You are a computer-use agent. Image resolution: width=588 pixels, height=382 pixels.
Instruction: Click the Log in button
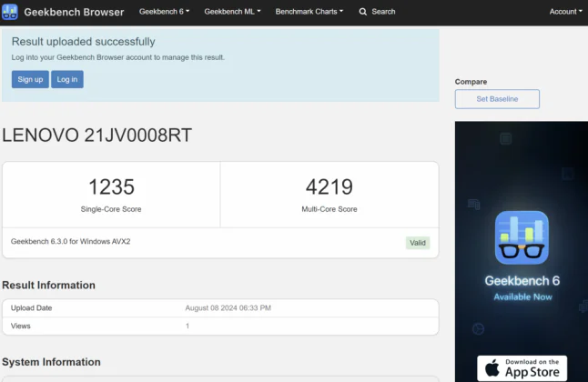67,79
